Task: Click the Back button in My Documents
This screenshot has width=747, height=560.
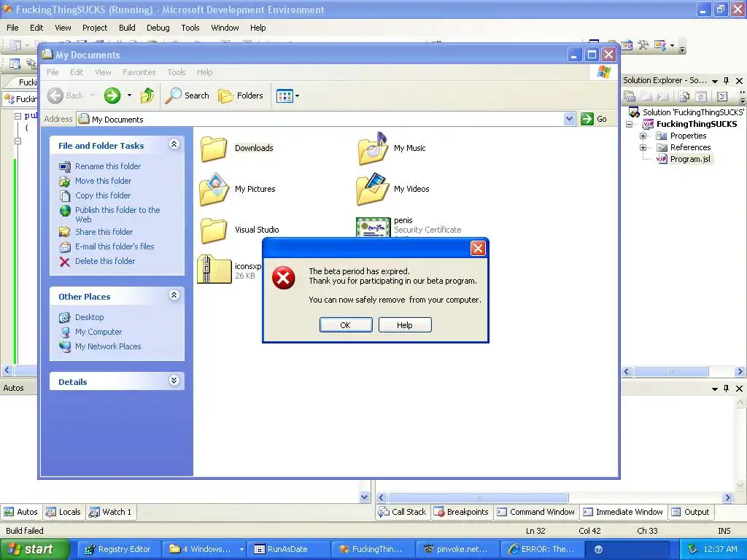Action: (66, 96)
